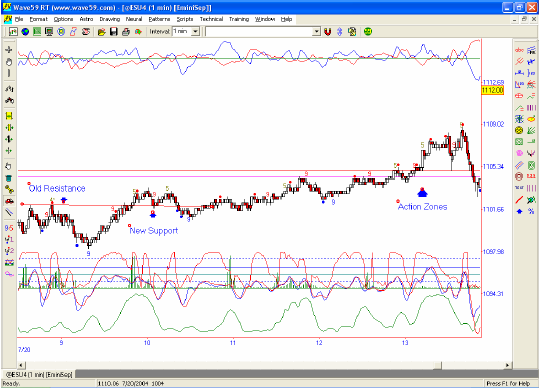Screen dimensions: 539x388
Task: Select the blue up arrow in right panel
Action: 519,211
